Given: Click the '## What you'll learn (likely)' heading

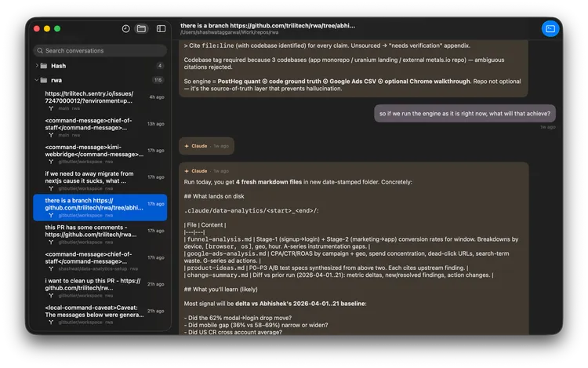Looking at the screenshot, I should coord(220,290).
